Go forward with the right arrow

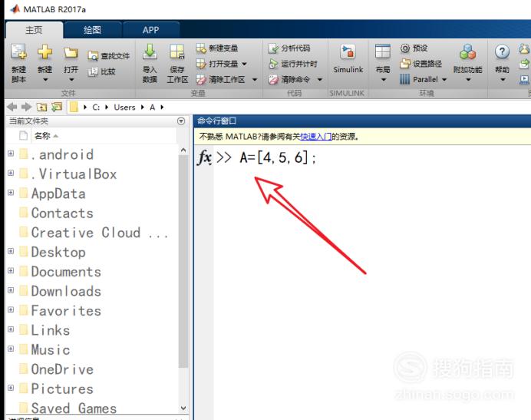click(26, 107)
